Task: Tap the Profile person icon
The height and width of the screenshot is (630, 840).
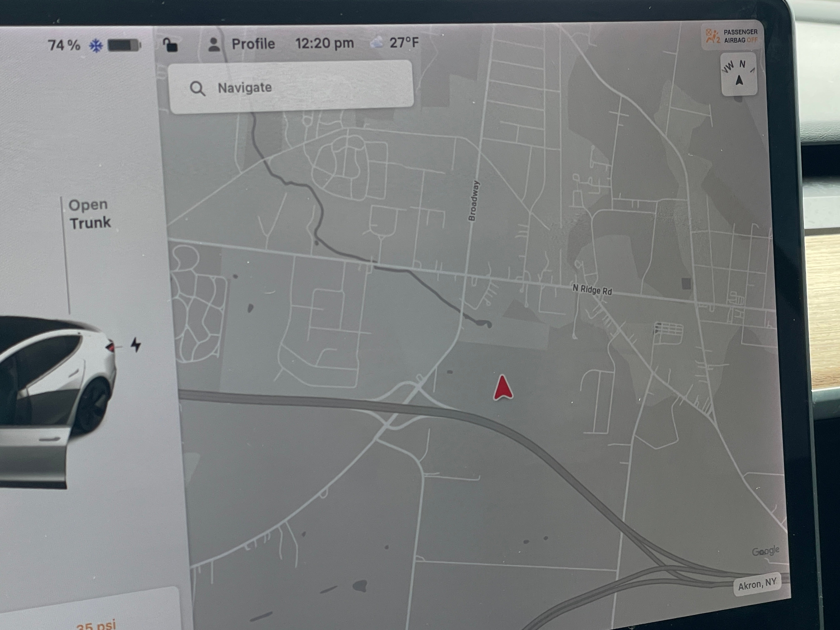Action: 214,44
